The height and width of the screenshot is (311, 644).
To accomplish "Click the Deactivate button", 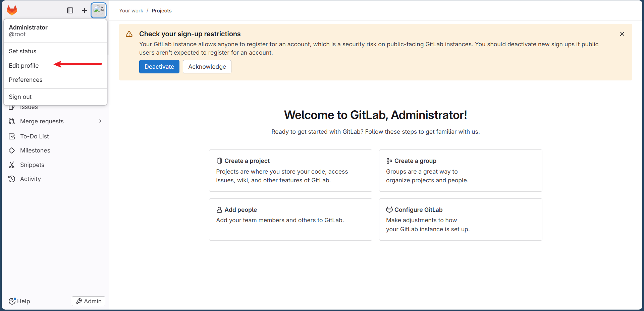I will click(x=159, y=67).
